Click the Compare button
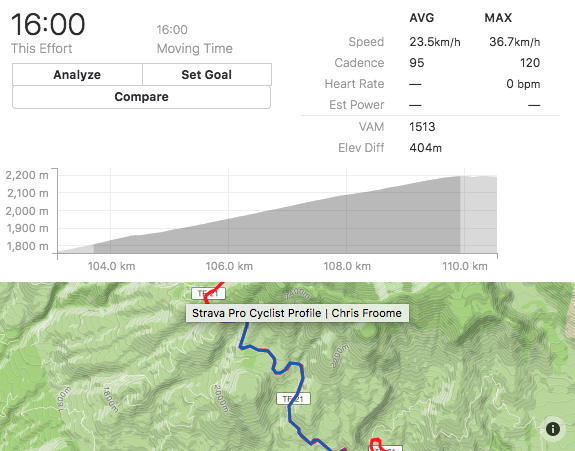575x451 pixels. click(142, 97)
